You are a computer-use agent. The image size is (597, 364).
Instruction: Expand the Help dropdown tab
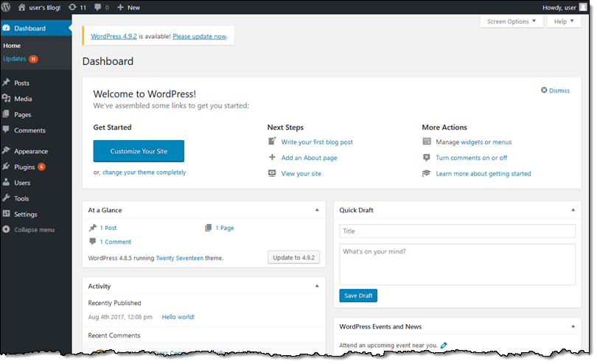(564, 21)
